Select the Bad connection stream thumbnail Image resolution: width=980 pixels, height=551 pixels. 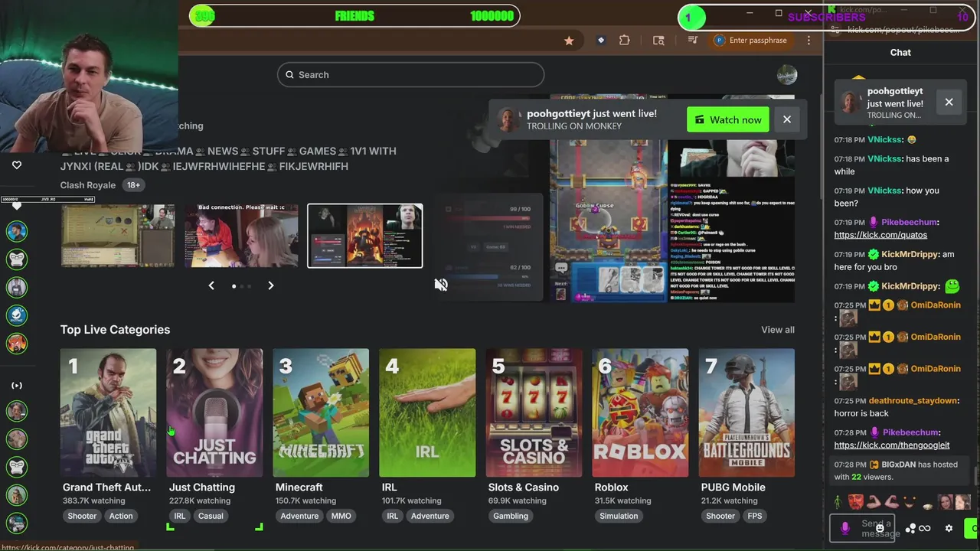pyautogui.click(x=241, y=236)
